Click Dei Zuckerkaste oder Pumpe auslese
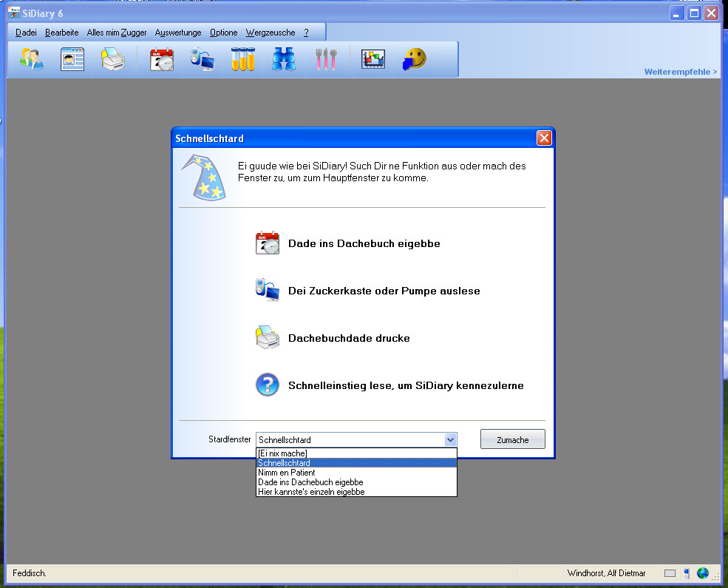 (x=384, y=291)
